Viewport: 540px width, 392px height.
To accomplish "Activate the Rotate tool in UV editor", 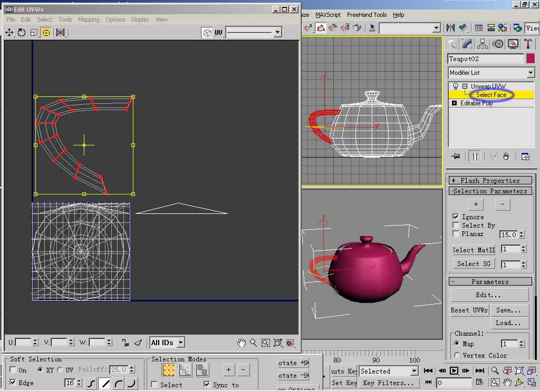I will coord(22,33).
